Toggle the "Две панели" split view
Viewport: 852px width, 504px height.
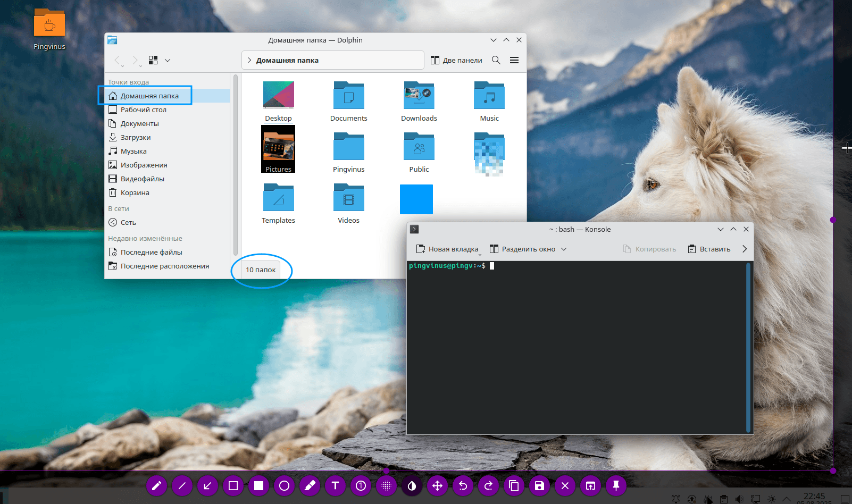(456, 60)
